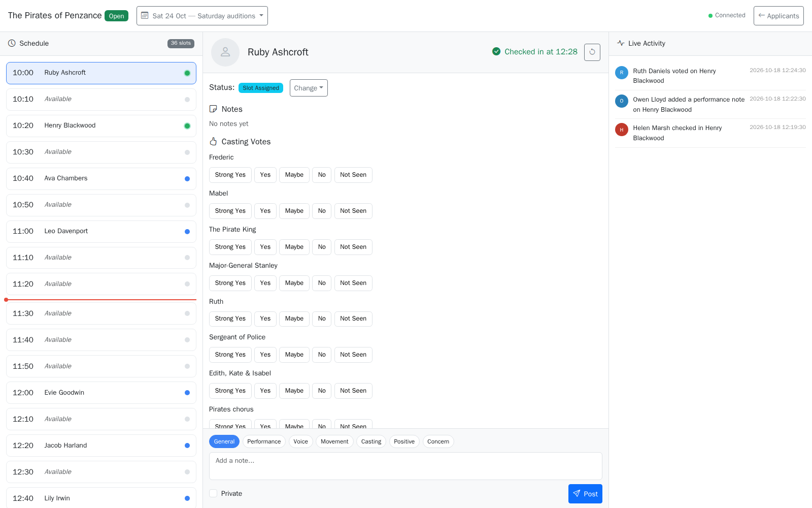Click blue status dot on Evie Goodwin slot
Viewport: 812px width, 508px height.
point(187,393)
